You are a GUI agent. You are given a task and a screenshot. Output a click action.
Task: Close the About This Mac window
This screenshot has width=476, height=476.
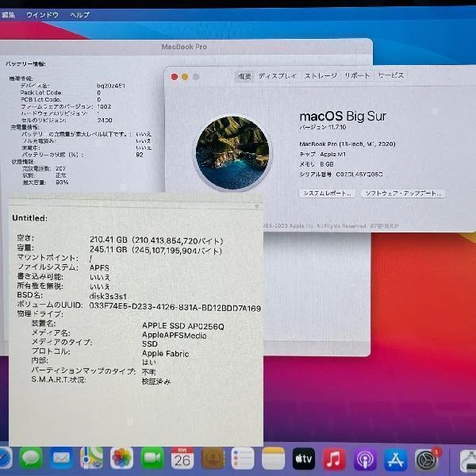tap(175, 77)
